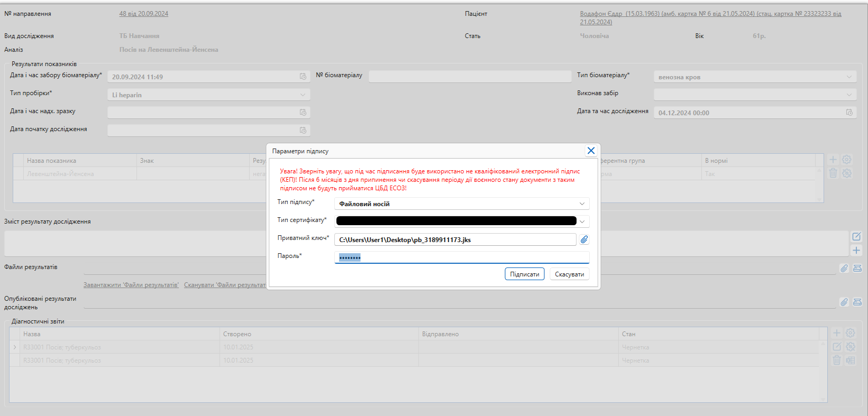The image size is (868, 416).
Task: Expand the Тип сертифікату dropdown
Action: coord(582,221)
